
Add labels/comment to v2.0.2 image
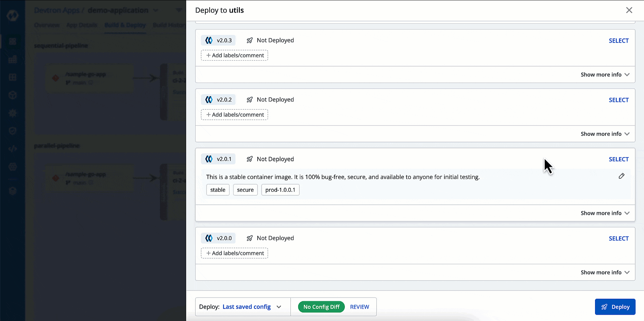pos(234,115)
